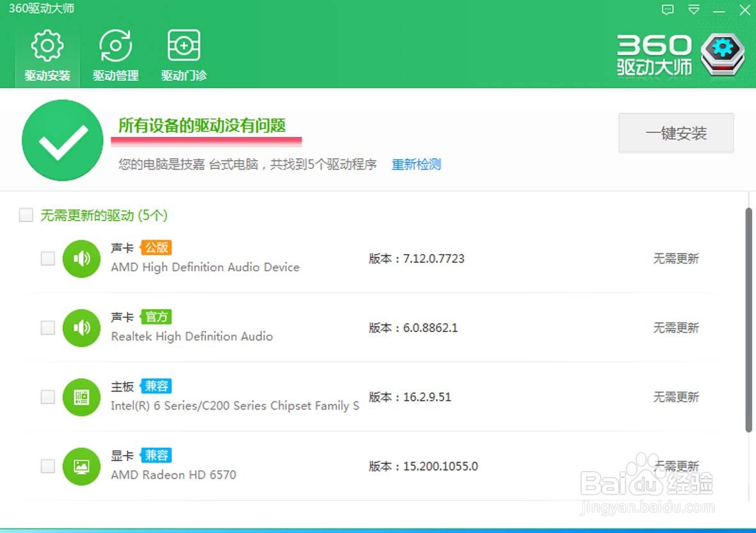Open the 驱动安装 tab
This screenshot has height=533, width=756.
47,56
